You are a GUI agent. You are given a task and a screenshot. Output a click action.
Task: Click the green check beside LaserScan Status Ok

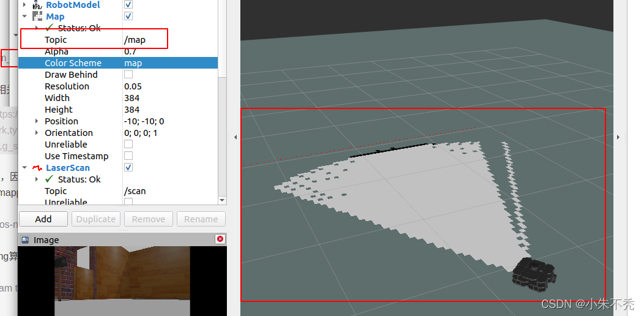[50, 179]
